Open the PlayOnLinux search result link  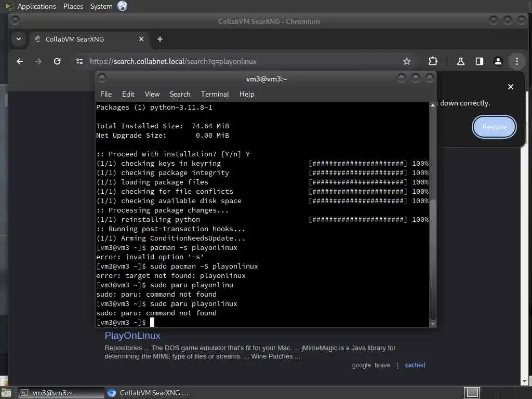[x=132, y=336]
